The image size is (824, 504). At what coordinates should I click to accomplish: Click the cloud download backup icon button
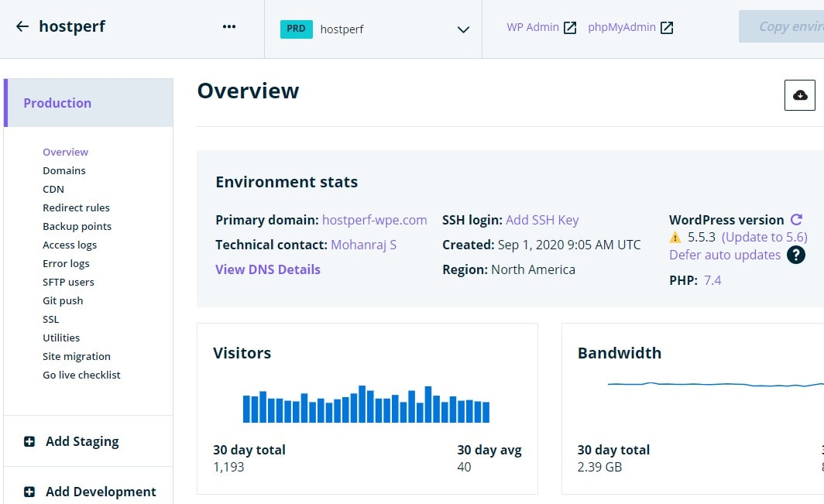pos(800,95)
